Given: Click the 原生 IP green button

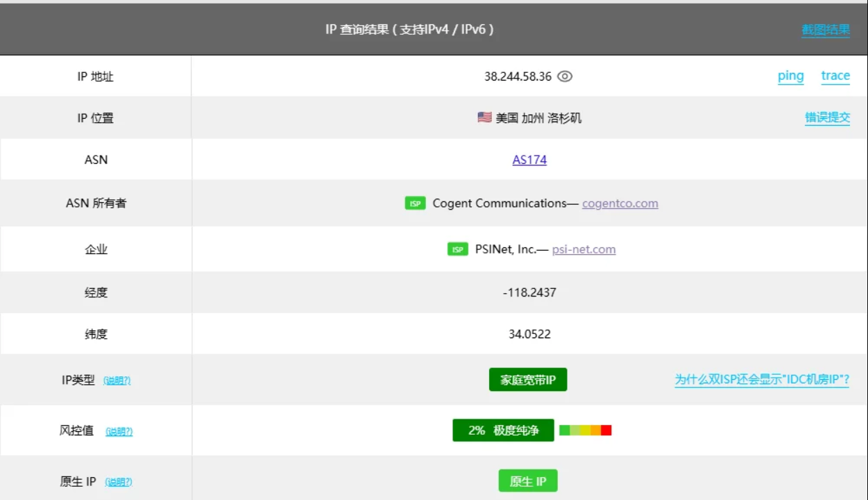Looking at the screenshot, I should 527,481.
